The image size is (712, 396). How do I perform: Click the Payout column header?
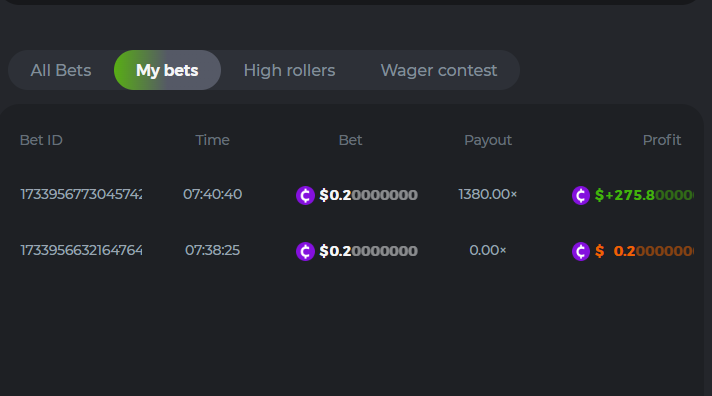point(488,141)
